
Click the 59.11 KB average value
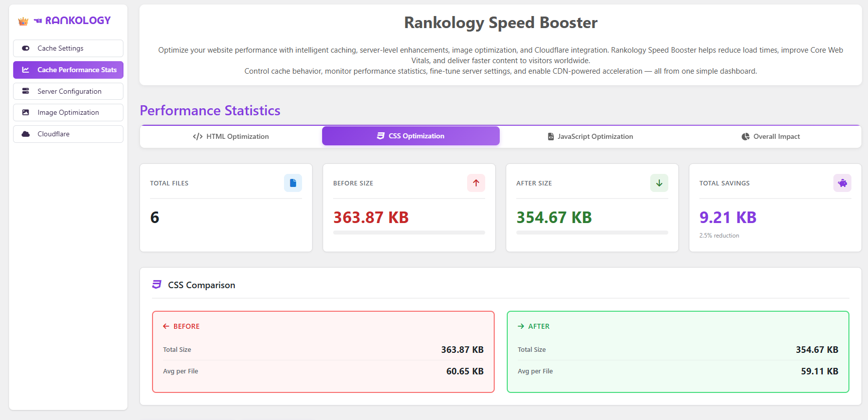(x=820, y=371)
